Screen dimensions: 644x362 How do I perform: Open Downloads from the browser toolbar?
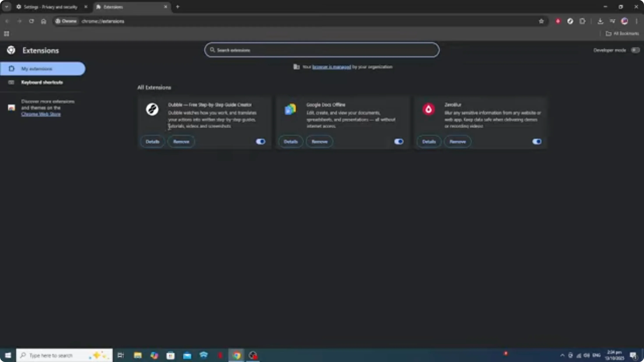(x=600, y=21)
